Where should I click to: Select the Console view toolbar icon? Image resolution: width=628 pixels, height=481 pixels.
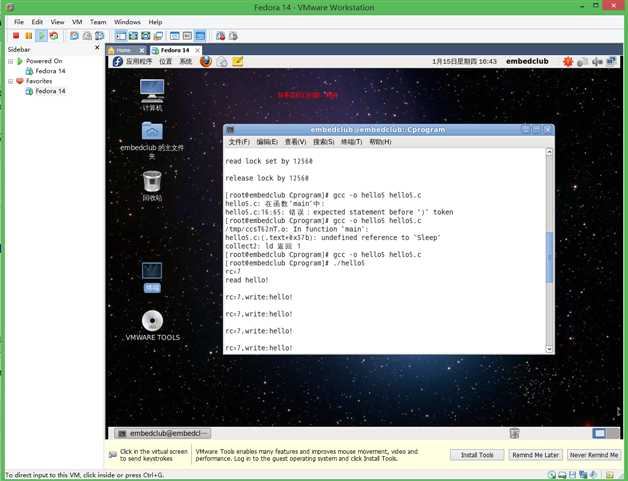point(200,36)
